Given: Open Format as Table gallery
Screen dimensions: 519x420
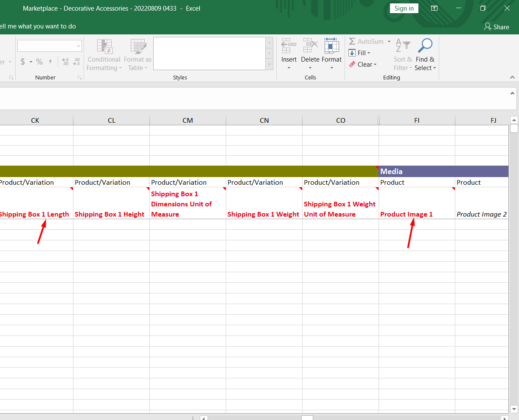Looking at the screenshot, I should point(138,55).
